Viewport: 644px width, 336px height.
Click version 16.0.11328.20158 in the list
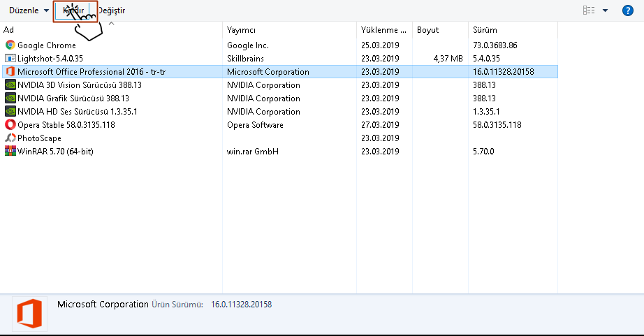coord(503,72)
